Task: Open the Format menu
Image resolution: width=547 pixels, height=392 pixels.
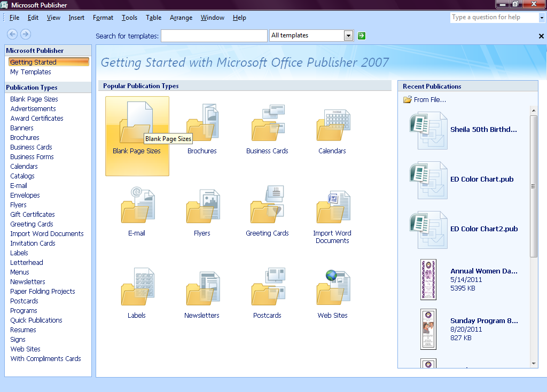Action: pos(103,18)
